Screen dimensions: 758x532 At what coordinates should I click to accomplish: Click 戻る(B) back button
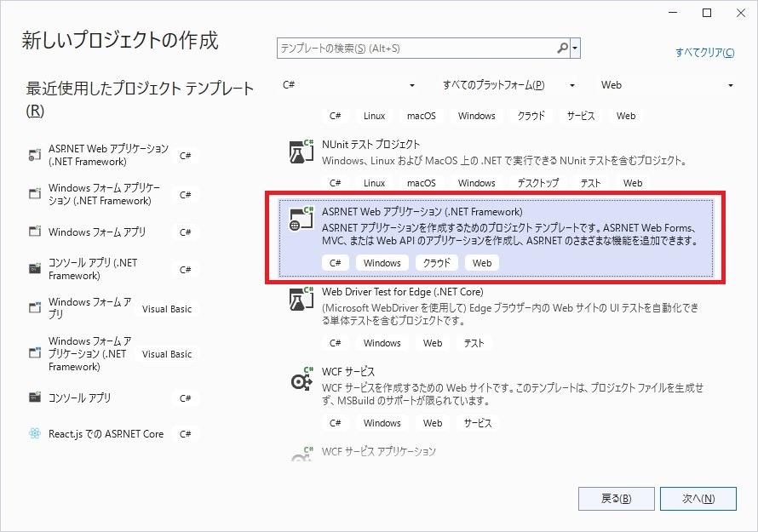[617, 499]
